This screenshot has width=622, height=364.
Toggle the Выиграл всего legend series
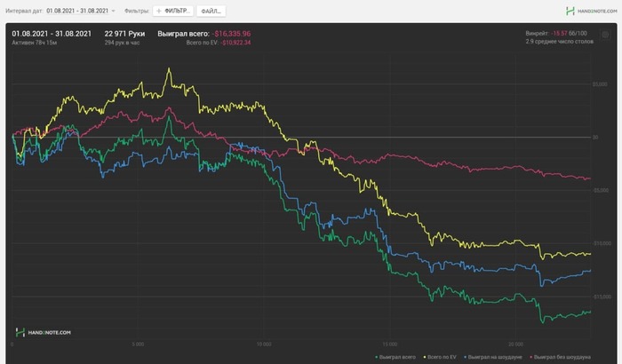pos(397,357)
